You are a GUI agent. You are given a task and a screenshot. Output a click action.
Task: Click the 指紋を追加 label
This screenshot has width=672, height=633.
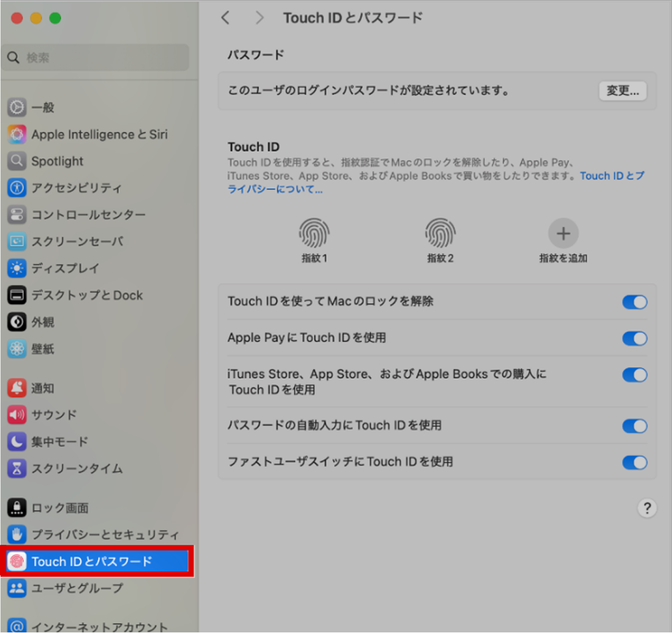click(563, 258)
